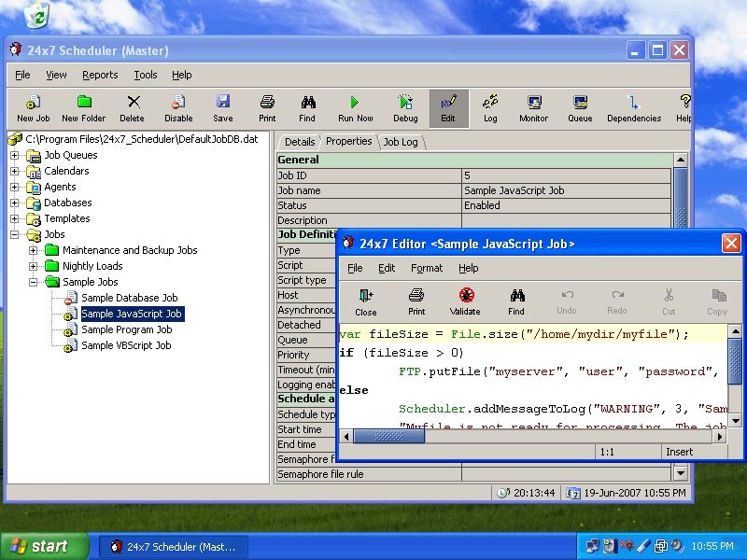Viewport: 747px width, 560px height.
Task: Click the calendar icon in status bar
Action: [572, 494]
